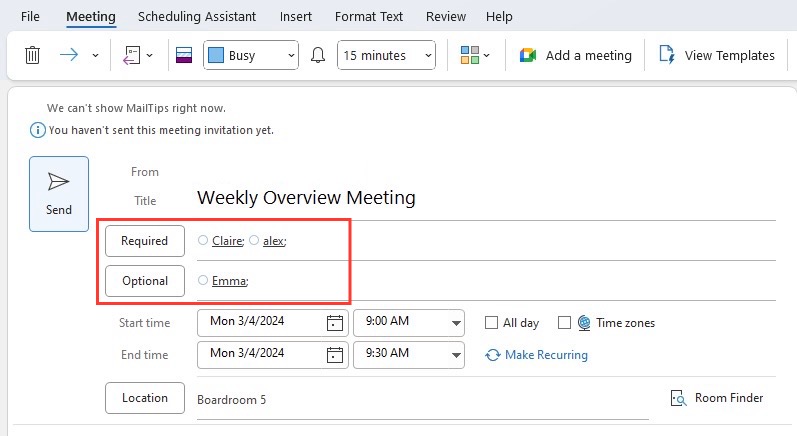This screenshot has width=797, height=436.
Task: Send the meeting invitation
Action: coord(59,194)
